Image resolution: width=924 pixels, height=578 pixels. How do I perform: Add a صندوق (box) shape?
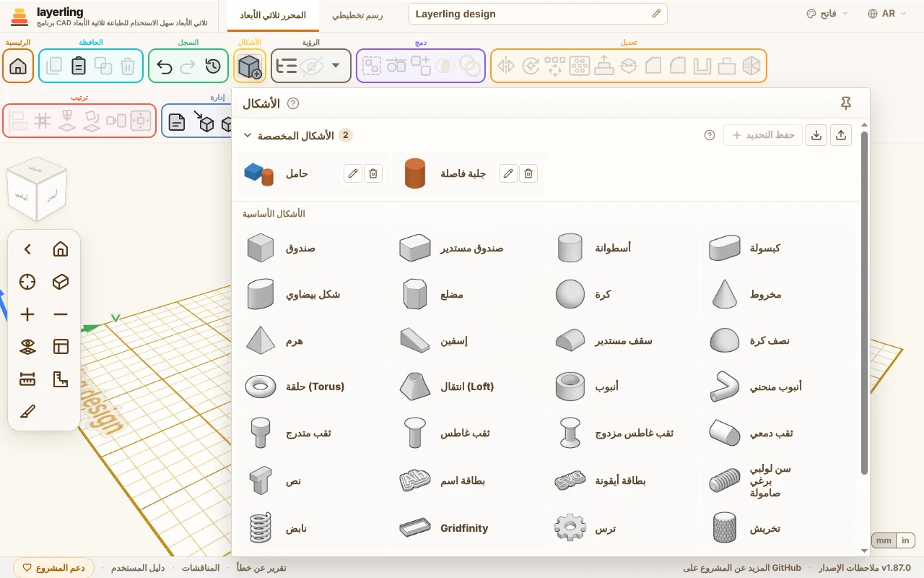314,249
